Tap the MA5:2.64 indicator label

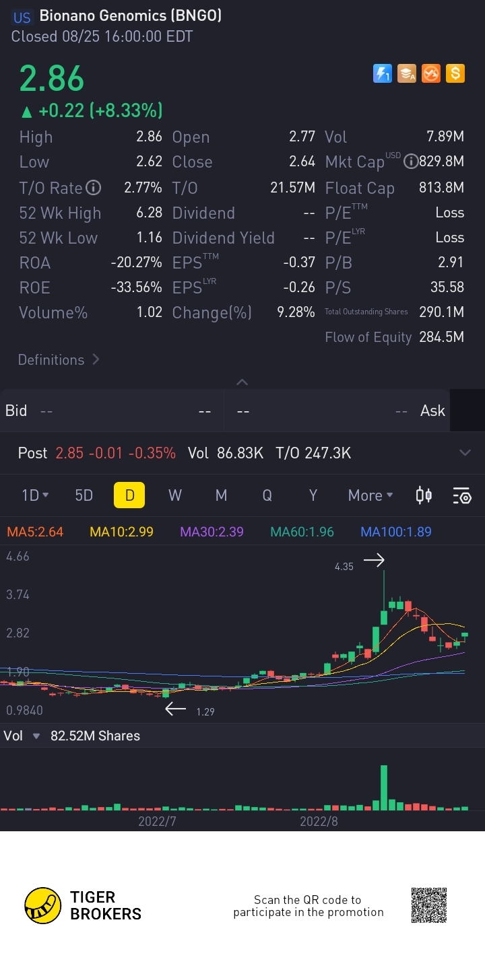[35, 532]
